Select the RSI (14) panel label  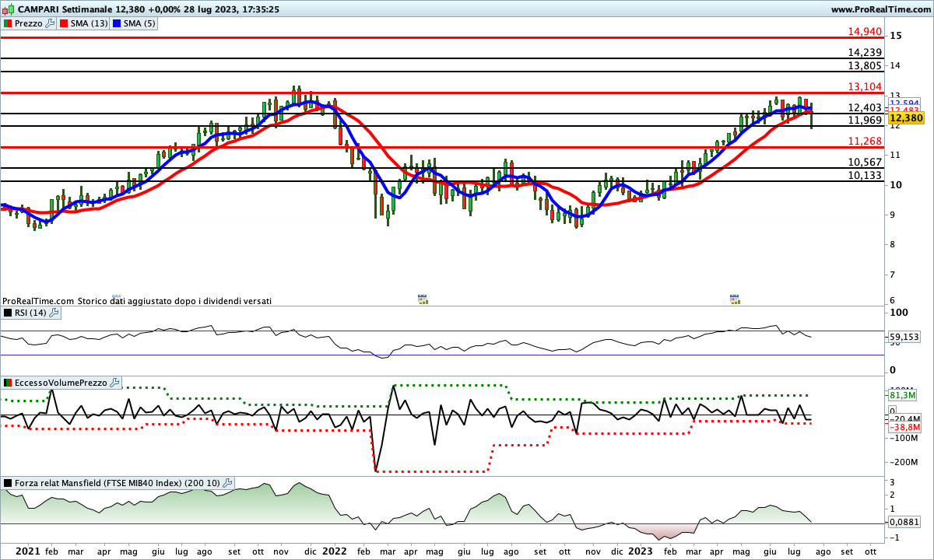pos(30,313)
